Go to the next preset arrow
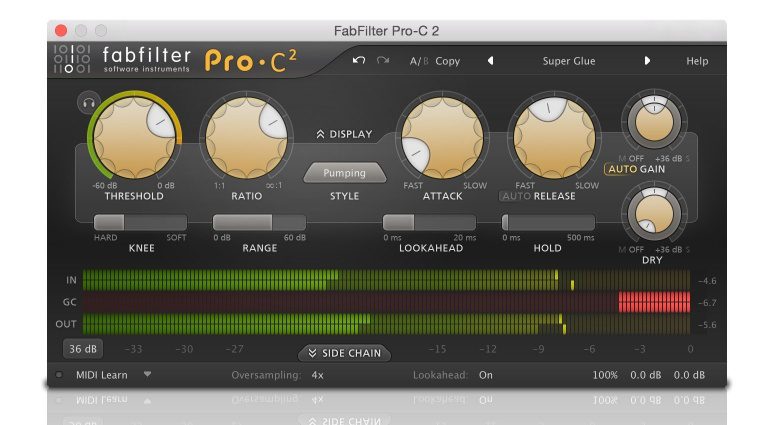This screenshot has width=770, height=425. tap(647, 61)
